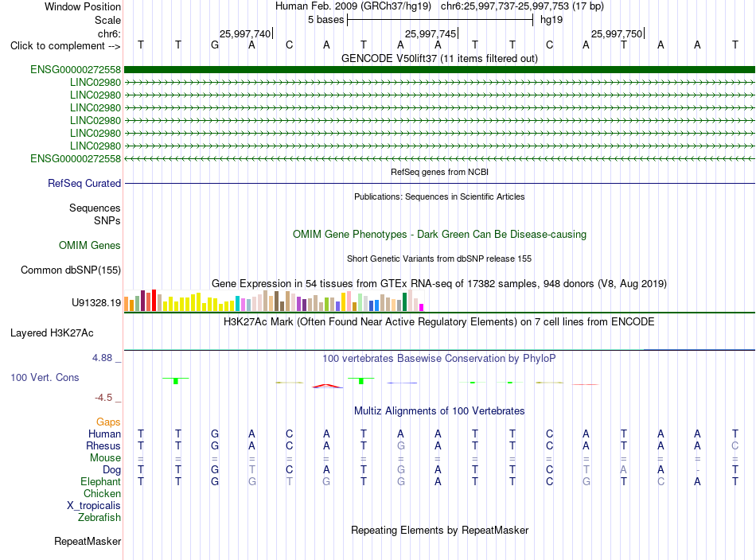Open the 'Repeating Elements by RepeatMasker' title
The image size is (756, 560).
coord(439,530)
